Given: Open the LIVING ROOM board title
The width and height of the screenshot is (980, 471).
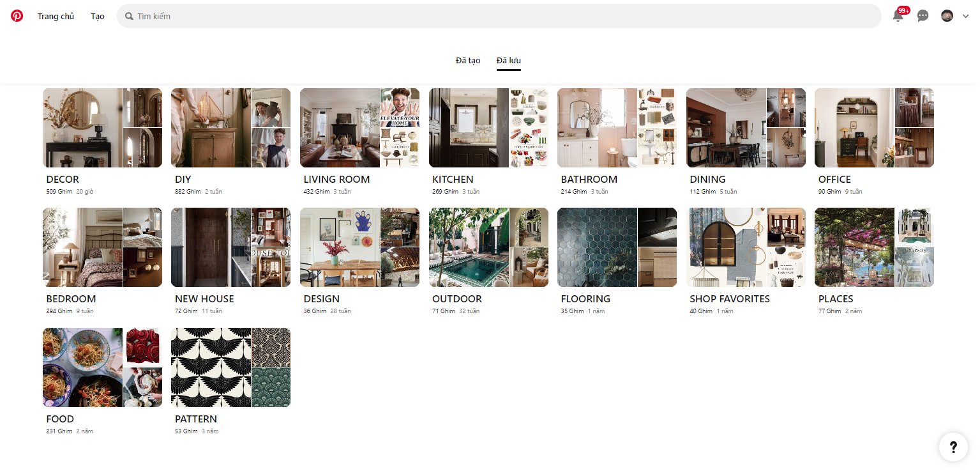Looking at the screenshot, I should coord(336,180).
